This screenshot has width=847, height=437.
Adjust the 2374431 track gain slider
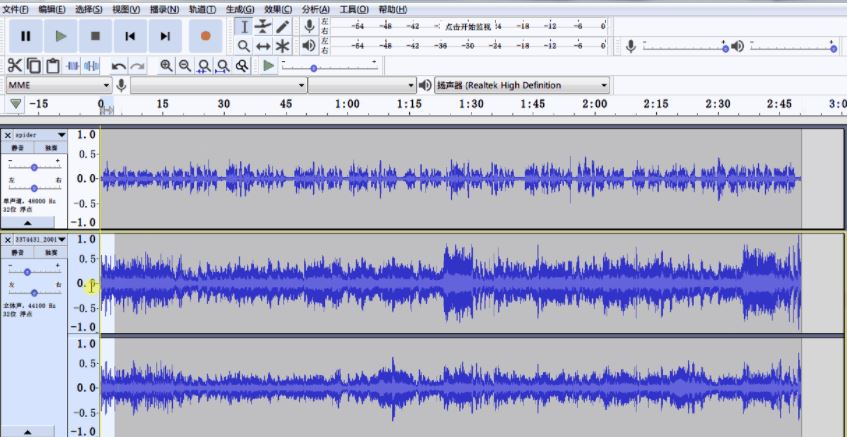pyautogui.click(x=27, y=272)
